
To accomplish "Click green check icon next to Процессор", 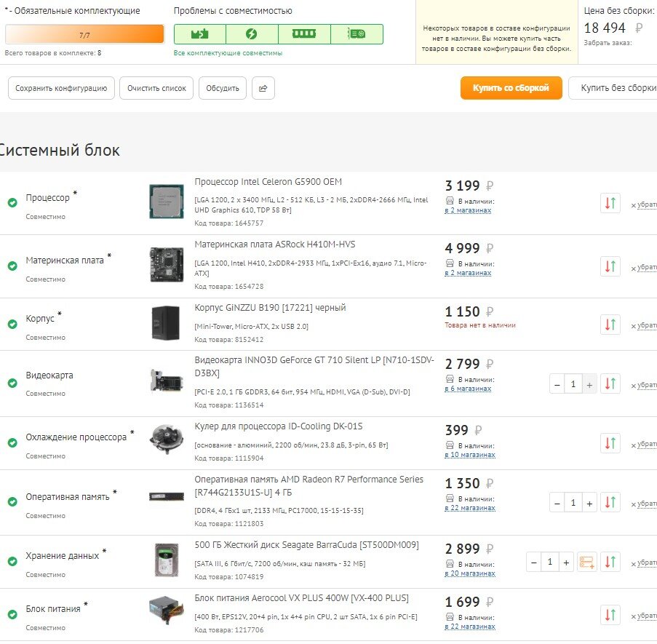I will tap(12, 203).
